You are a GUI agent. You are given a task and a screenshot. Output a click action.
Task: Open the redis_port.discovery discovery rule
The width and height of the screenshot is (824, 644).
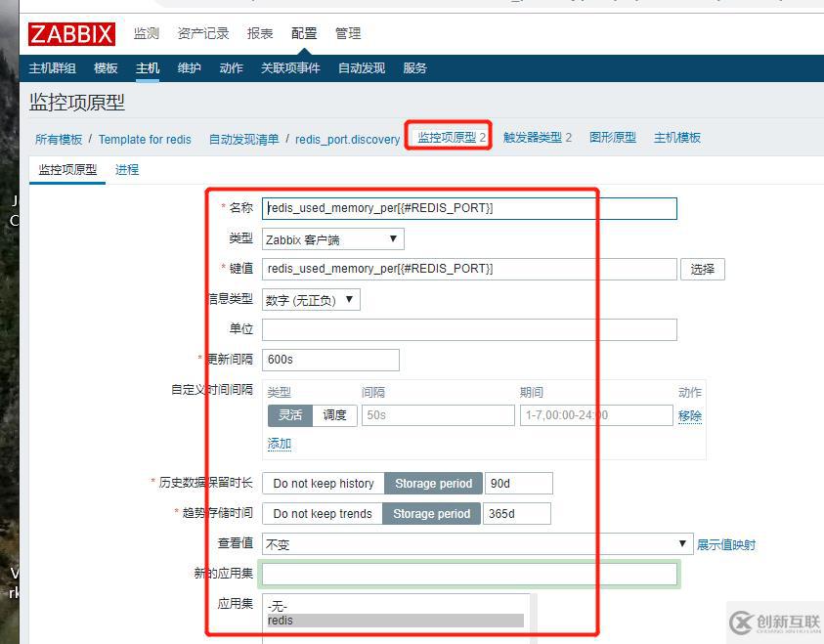coord(347,138)
